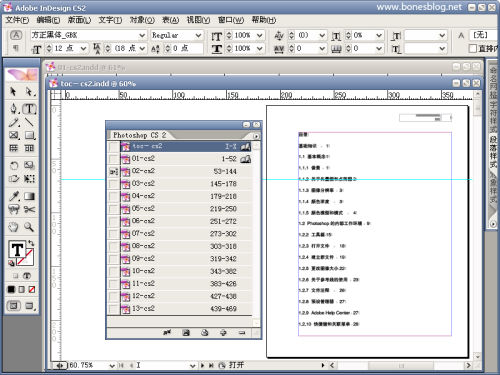
Task: Switch to paragraph formatting controls icon
Action: coord(16,49)
